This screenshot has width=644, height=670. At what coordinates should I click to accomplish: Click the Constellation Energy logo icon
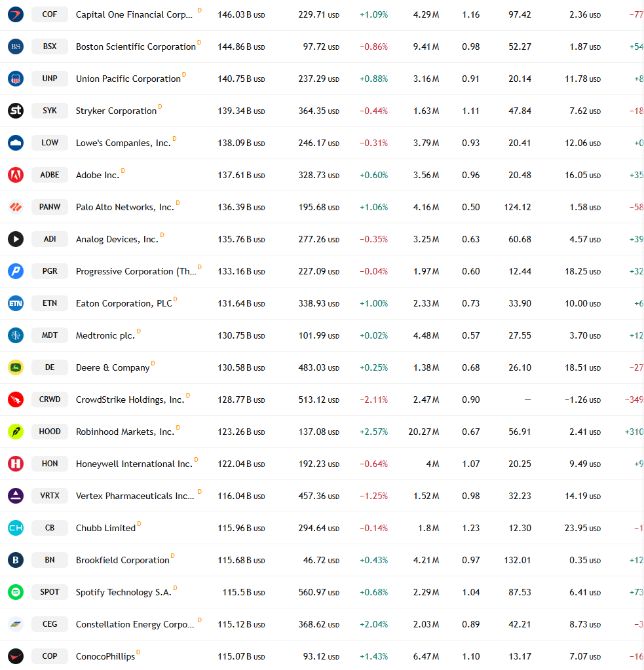pos(16,624)
